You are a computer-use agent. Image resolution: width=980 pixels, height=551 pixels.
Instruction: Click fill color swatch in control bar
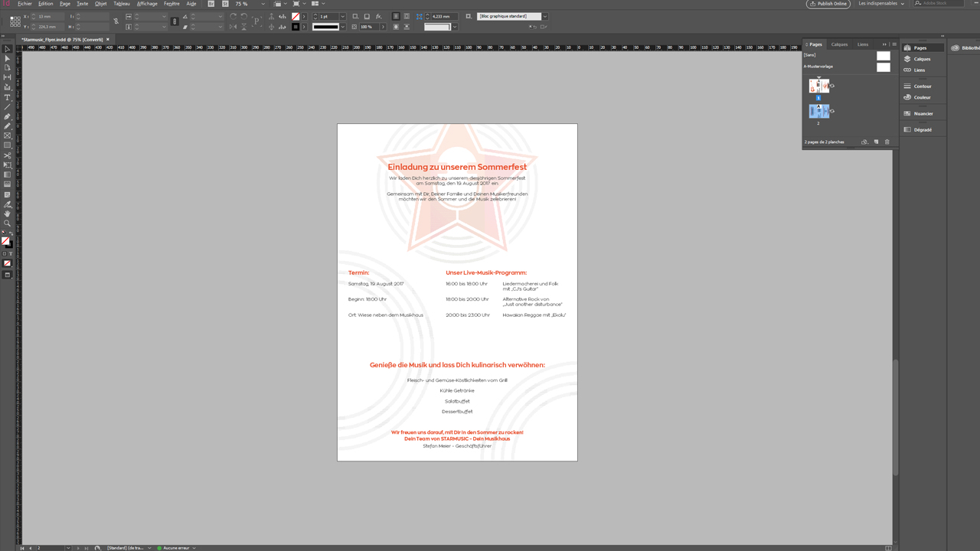click(x=295, y=16)
